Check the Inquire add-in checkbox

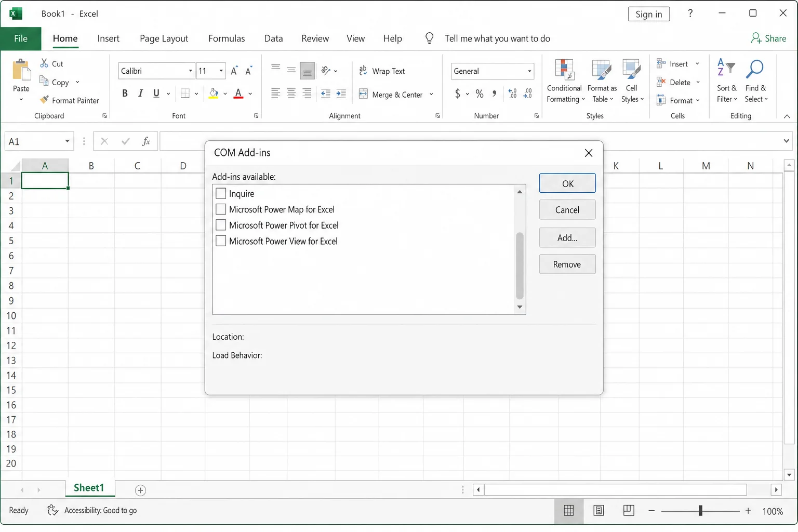pyautogui.click(x=221, y=193)
